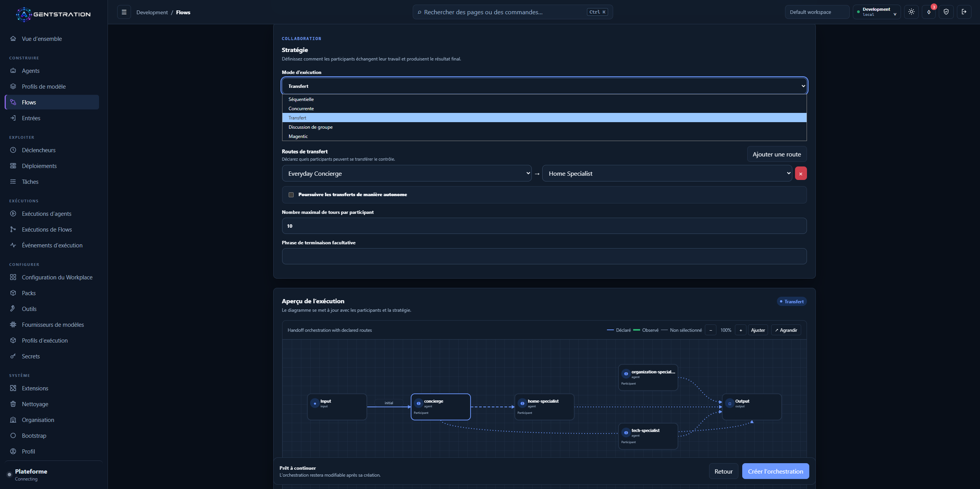Click the Fournisseurs de modèles chip icon
980x489 pixels.
click(x=13, y=324)
